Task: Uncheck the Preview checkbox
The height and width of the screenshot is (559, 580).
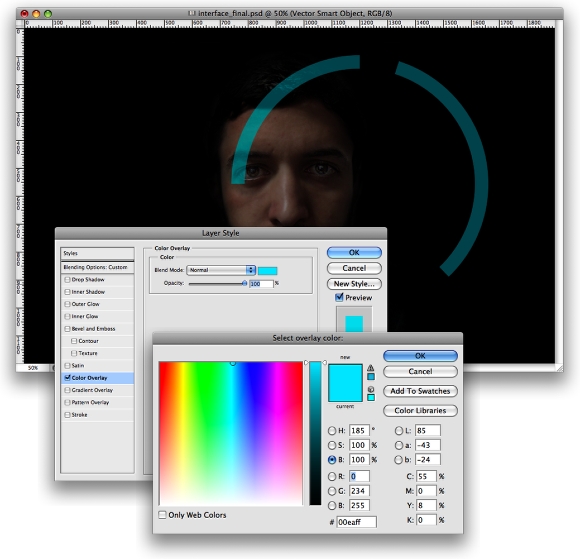Action: [x=339, y=297]
